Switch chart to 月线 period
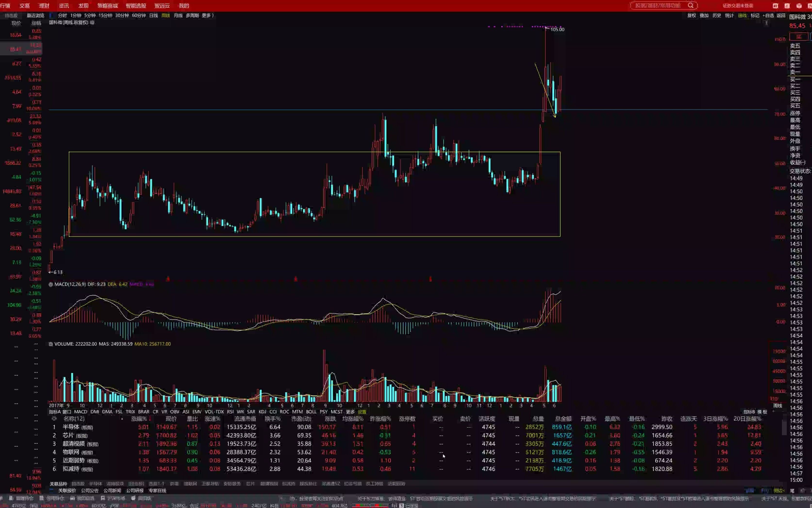This screenshot has width=812, height=508. coord(178,16)
